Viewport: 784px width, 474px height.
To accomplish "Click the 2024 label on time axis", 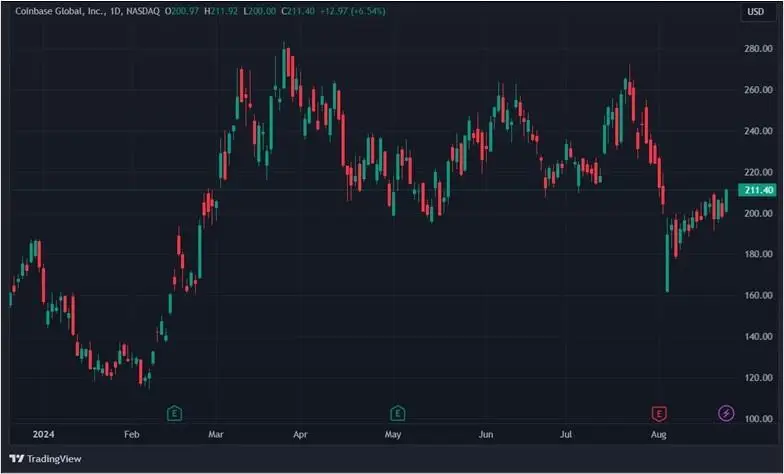I will (44, 436).
